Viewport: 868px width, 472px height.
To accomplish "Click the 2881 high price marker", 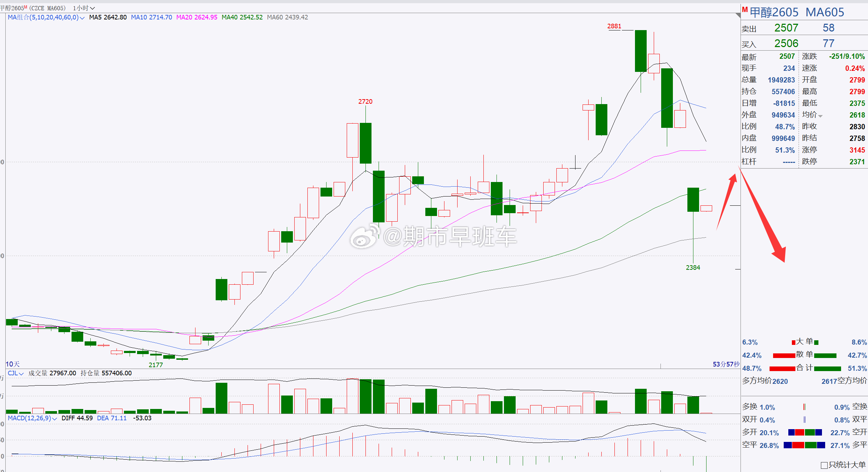I will click(614, 26).
